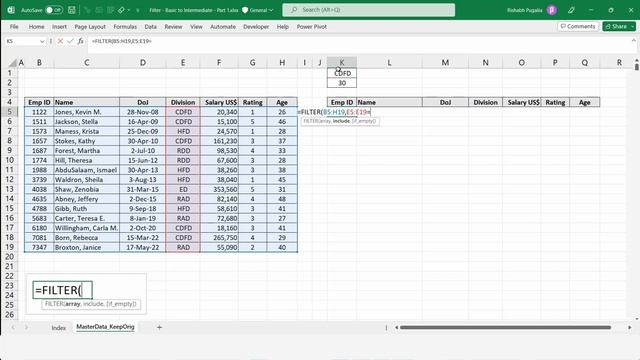Open the Page Layout tab
Viewport: 640px width, 360px height.
coord(90,27)
